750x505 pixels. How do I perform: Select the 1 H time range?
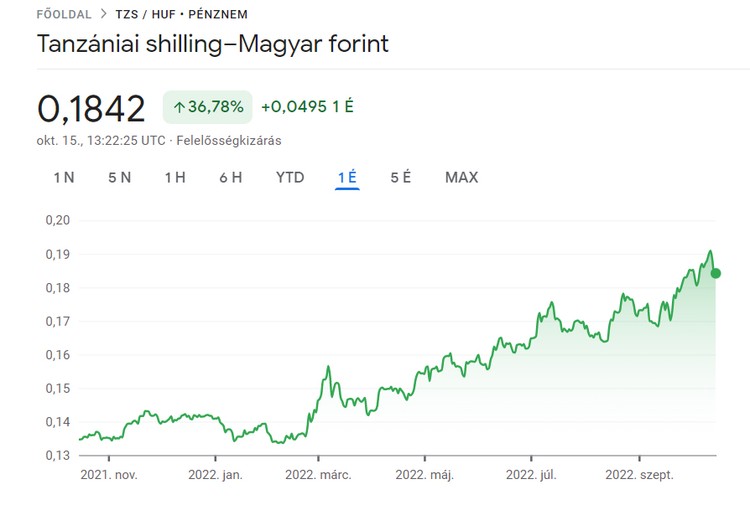point(175,178)
